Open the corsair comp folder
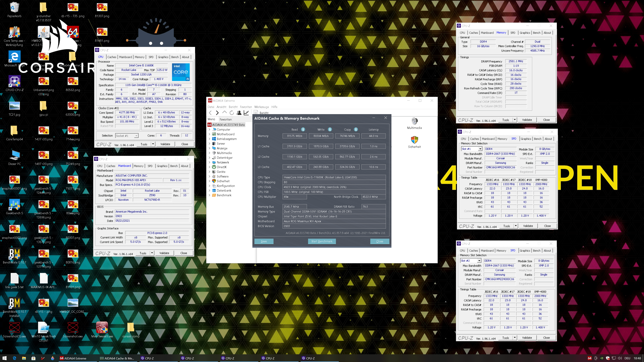The height and width of the screenshot is (362, 644). tap(131, 330)
